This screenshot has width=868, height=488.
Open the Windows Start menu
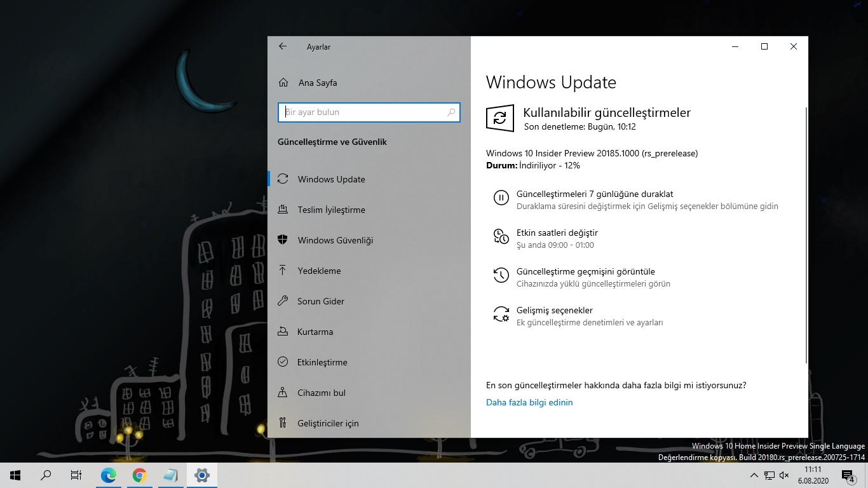pyautogui.click(x=15, y=475)
